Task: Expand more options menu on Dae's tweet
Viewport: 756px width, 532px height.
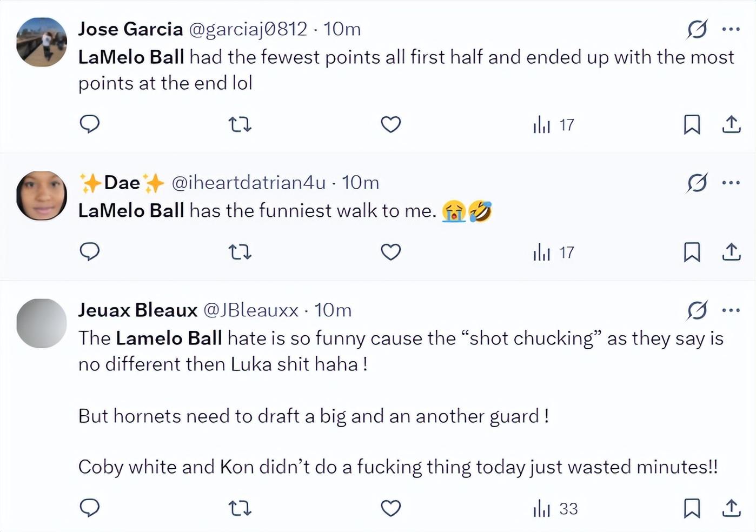Action: tap(731, 183)
